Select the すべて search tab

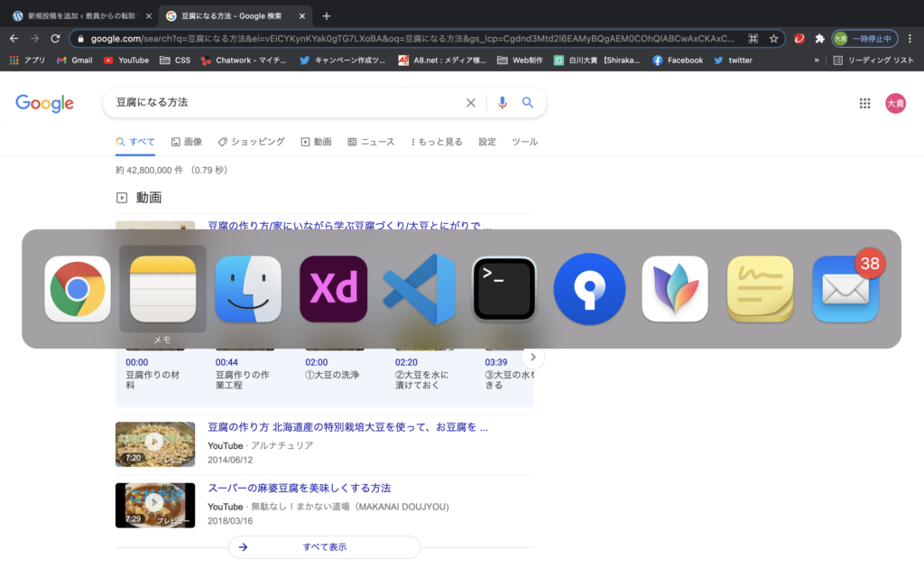(x=135, y=142)
